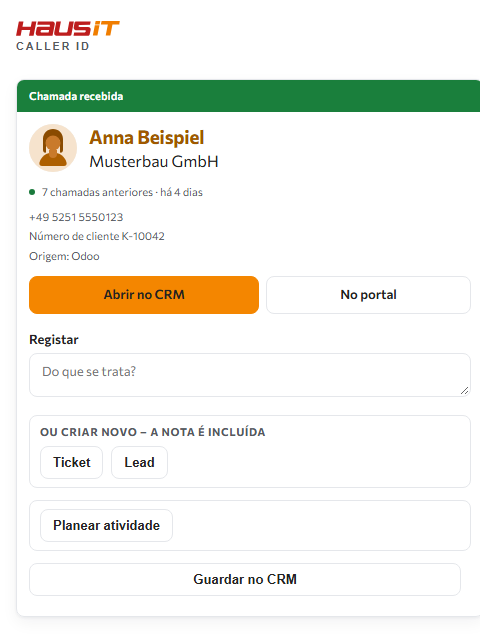Click customer number K-10042 text
The width and height of the screenshot is (480, 640).
97,236
